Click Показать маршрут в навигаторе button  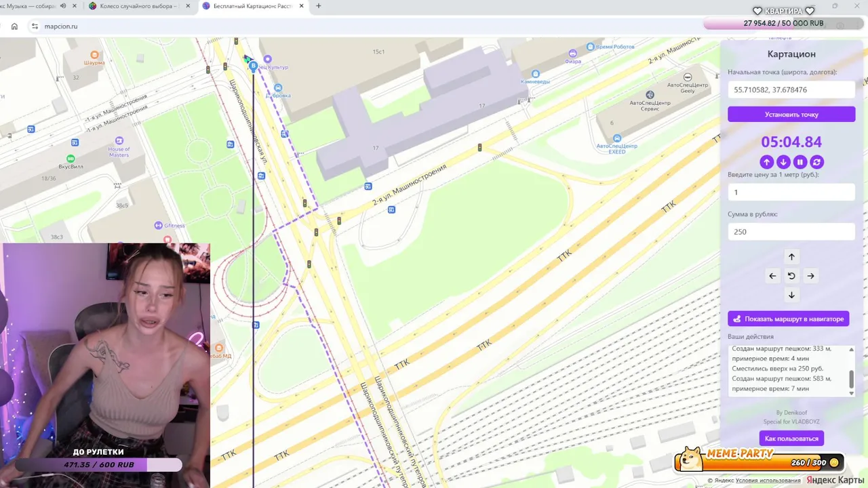(788, 319)
